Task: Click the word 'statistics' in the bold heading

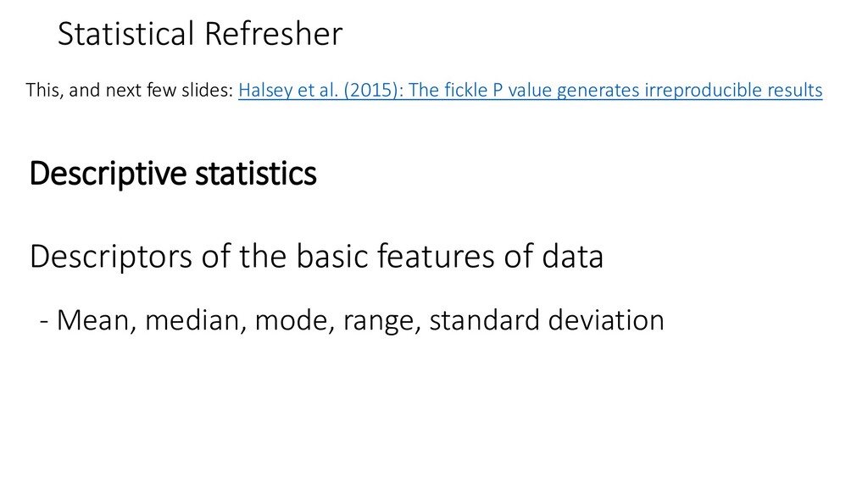Action: (256, 173)
